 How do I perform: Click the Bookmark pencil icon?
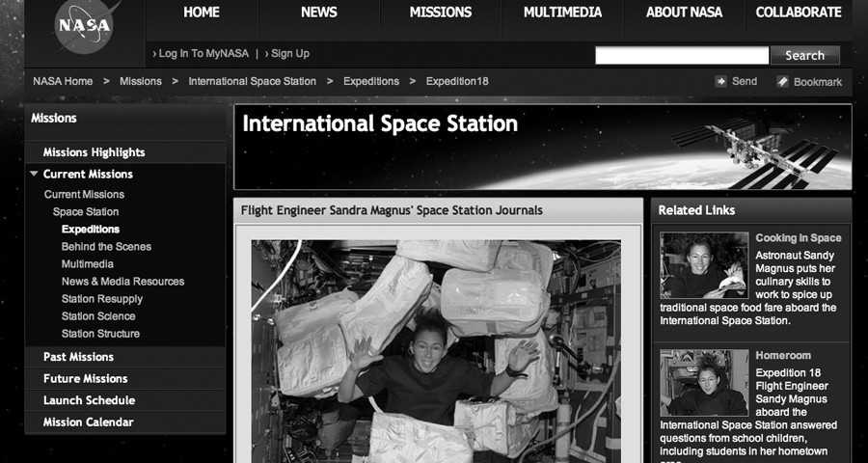pos(782,81)
